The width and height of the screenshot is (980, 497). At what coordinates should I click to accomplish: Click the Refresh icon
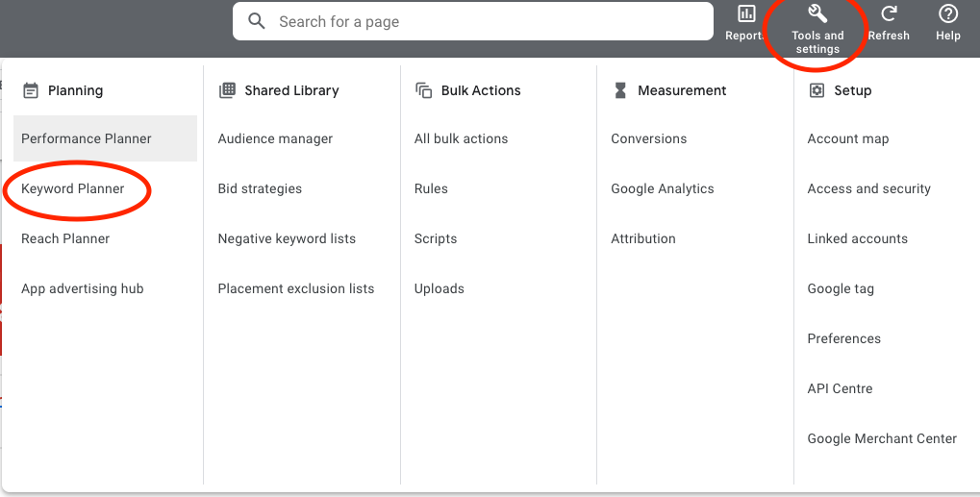point(889,13)
